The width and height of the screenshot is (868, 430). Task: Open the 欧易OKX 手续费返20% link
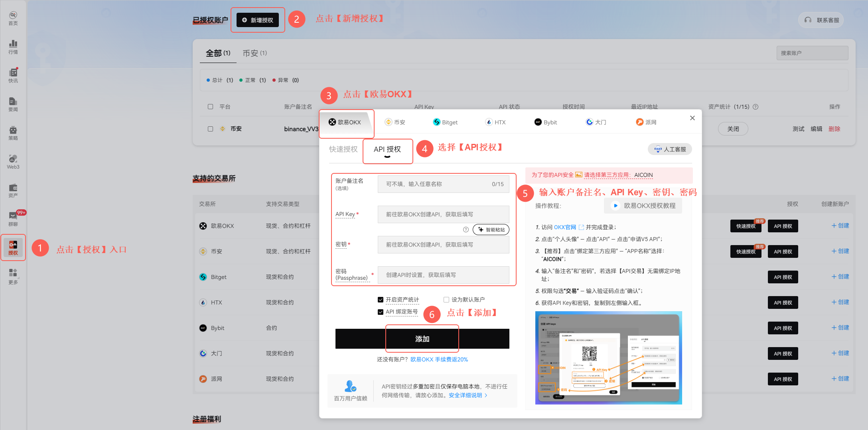[439, 359]
